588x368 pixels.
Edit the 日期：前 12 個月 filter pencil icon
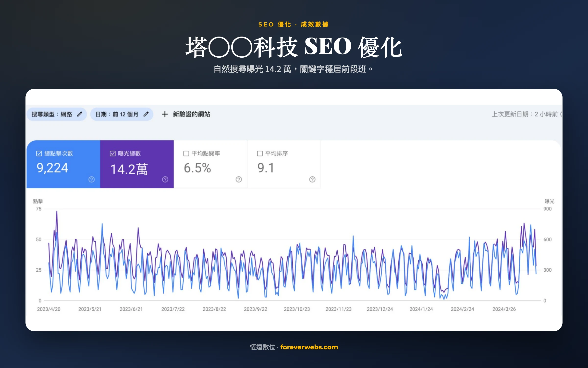point(146,114)
